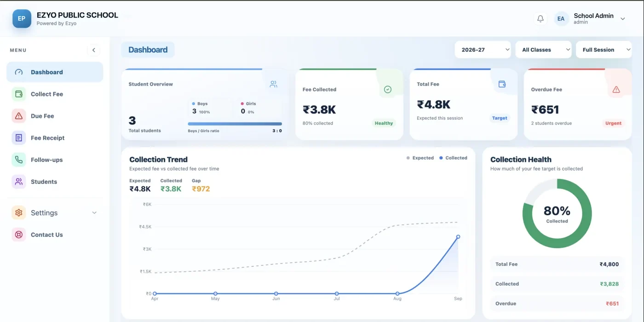Click the ₹4,800 Total Fee row value
The height and width of the screenshot is (322, 644).
pos(609,264)
